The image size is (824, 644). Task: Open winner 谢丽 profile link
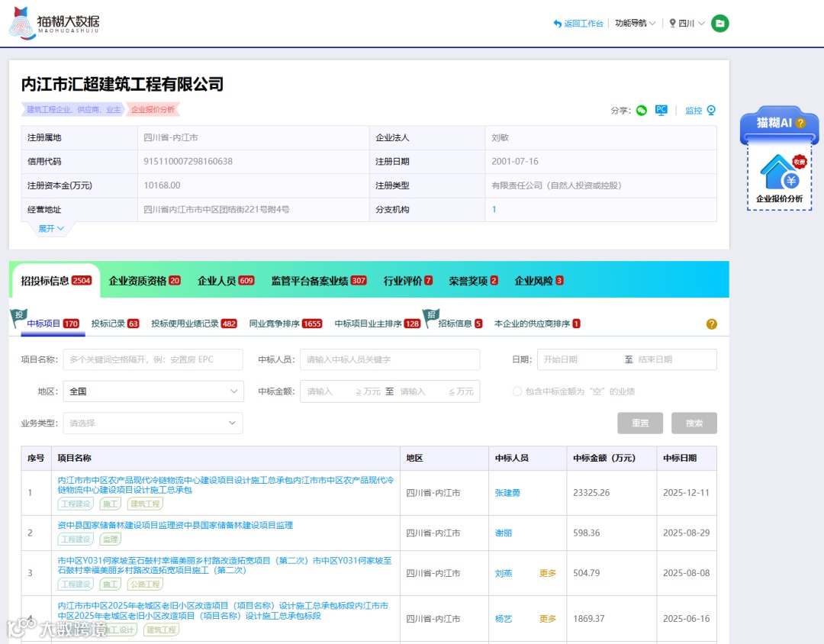click(503, 533)
